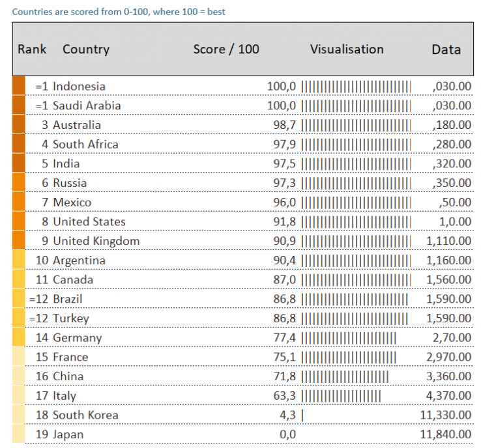Click France's score 75,1
481x448 pixels.
[x=284, y=357]
